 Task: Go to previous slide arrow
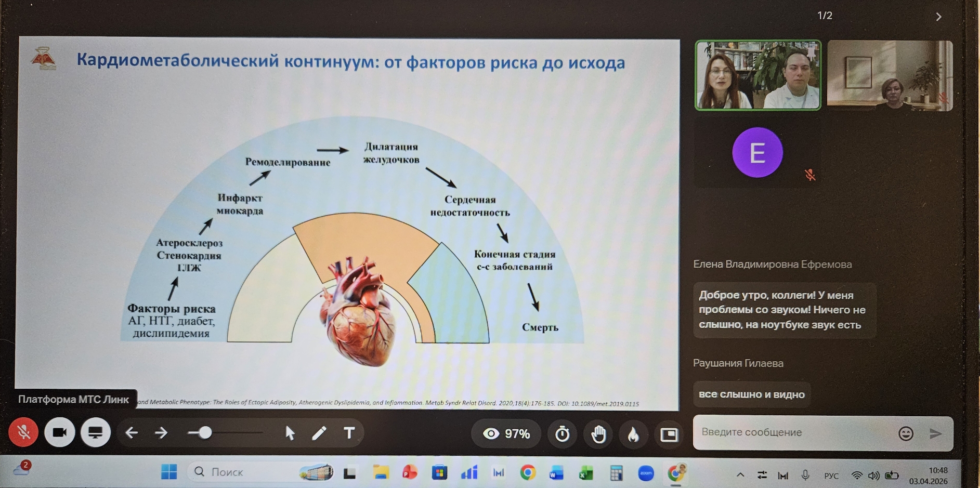(x=132, y=432)
